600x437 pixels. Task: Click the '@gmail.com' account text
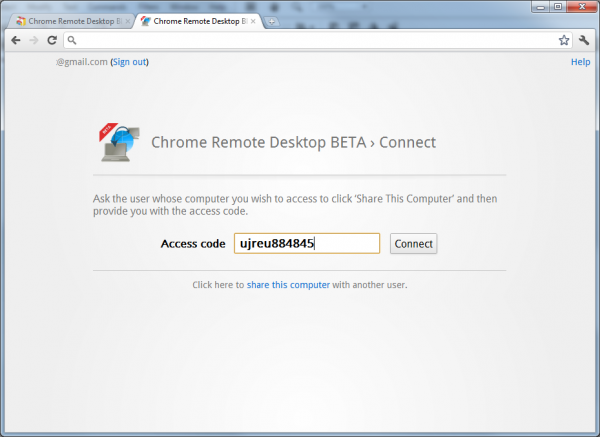[82, 62]
